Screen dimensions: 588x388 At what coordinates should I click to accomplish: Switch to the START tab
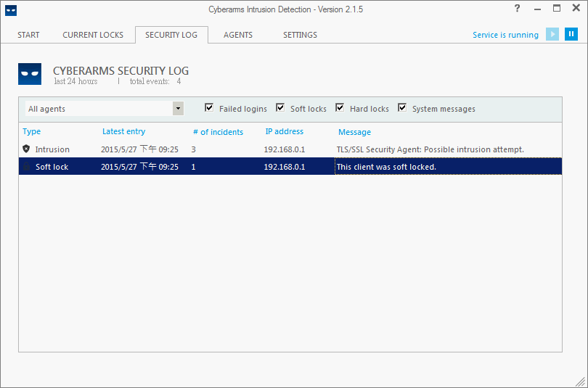28,35
